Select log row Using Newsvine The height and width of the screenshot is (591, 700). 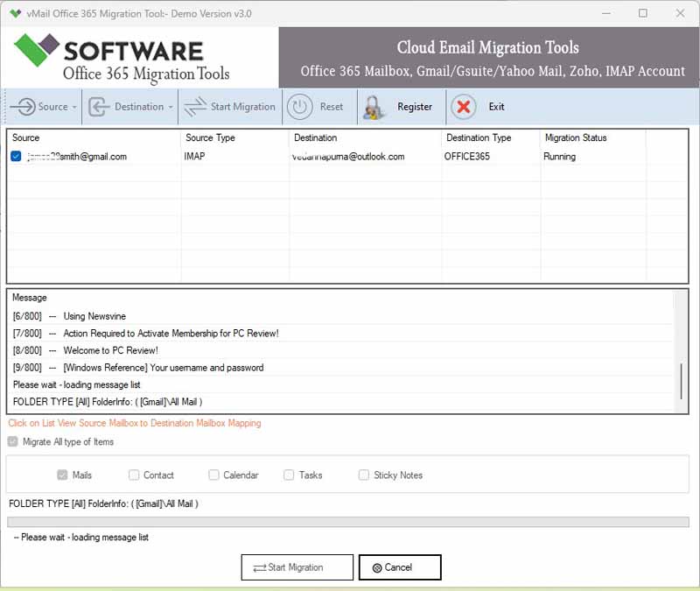[x=341, y=316]
